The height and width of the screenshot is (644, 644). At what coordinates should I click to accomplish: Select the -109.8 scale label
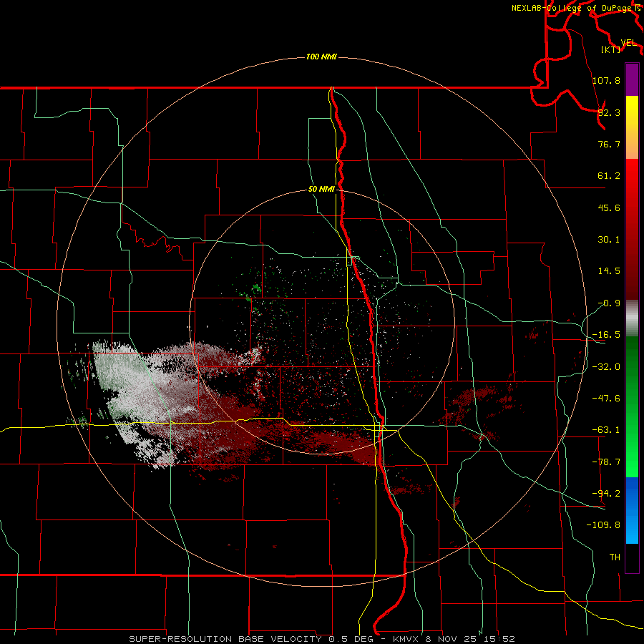[x=603, y=525]
